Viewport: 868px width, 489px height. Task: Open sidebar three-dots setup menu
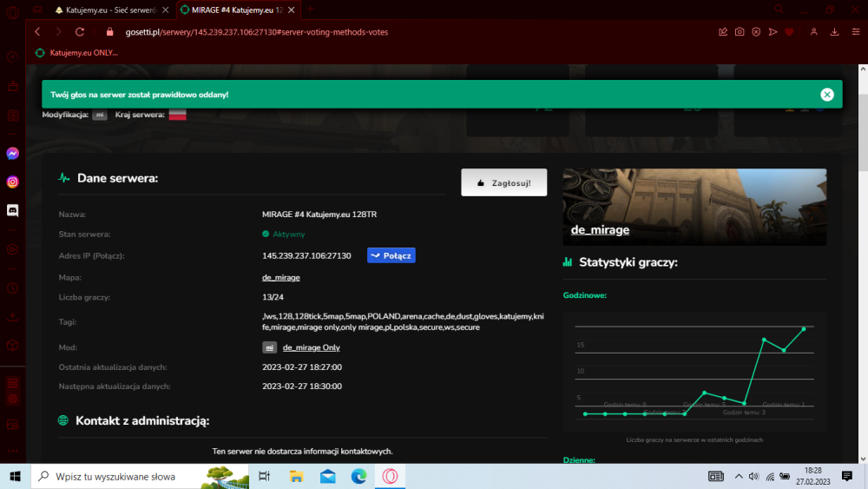(x=13, y=450)
